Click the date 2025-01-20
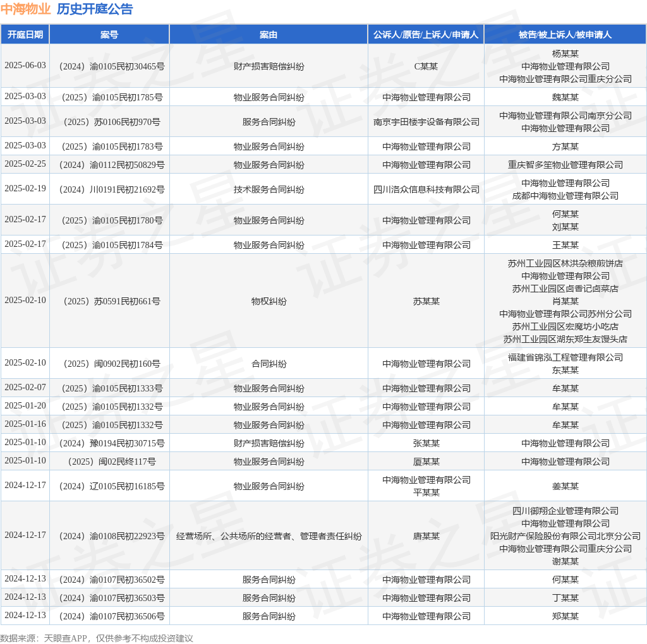Image resolution: width=647 pixels, height=644 pixels. pos(25,406)
